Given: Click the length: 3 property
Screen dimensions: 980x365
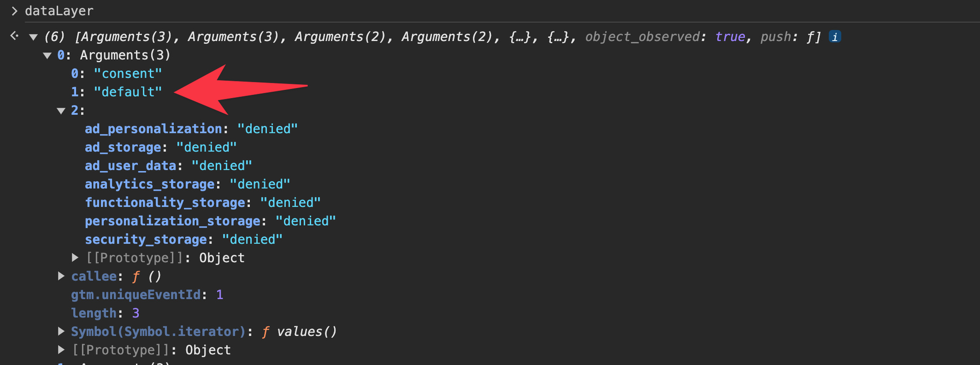Looking at the screenshot, I should click(105, 313).
